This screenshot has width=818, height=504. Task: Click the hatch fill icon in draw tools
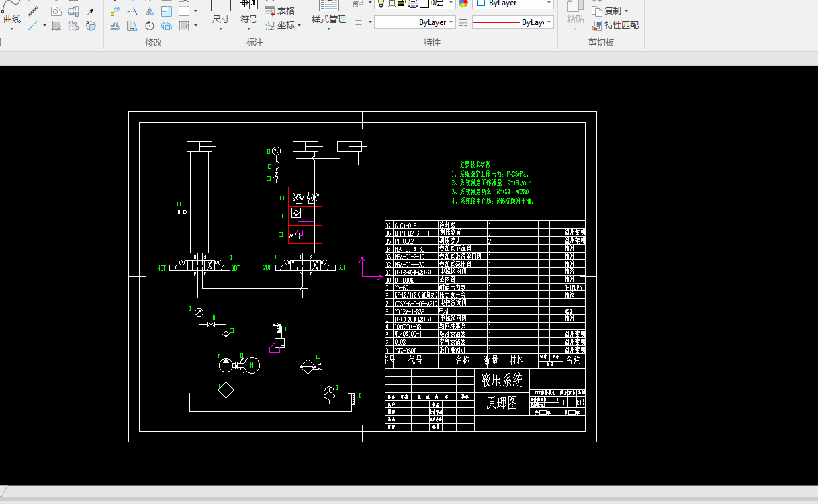coord(57,26)
